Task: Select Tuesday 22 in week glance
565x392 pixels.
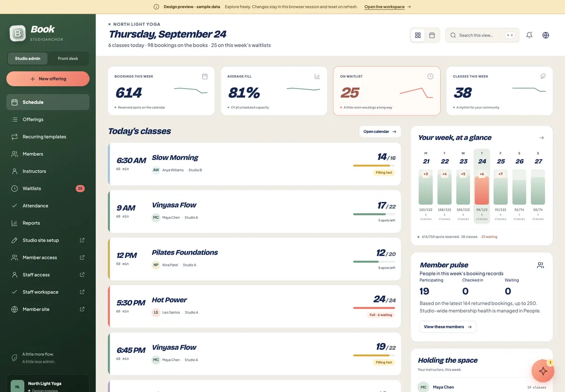Action: (444, 186)
